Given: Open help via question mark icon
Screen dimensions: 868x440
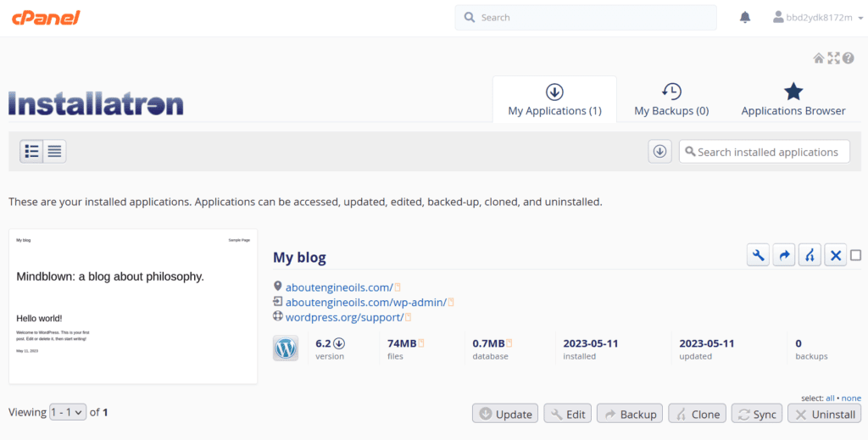Looking at the screenshot, I should coord(848,58).
